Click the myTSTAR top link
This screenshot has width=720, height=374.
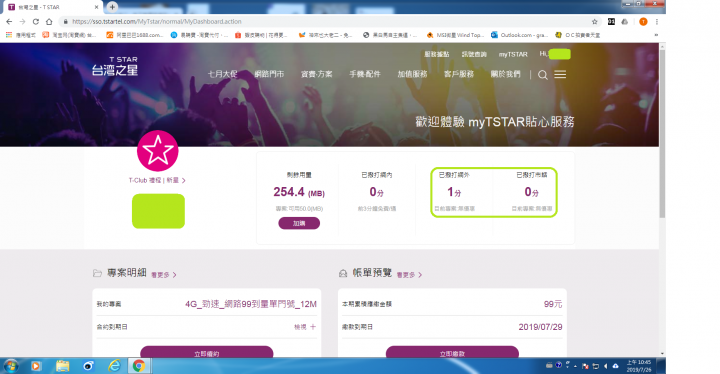(x=513, y=54)
